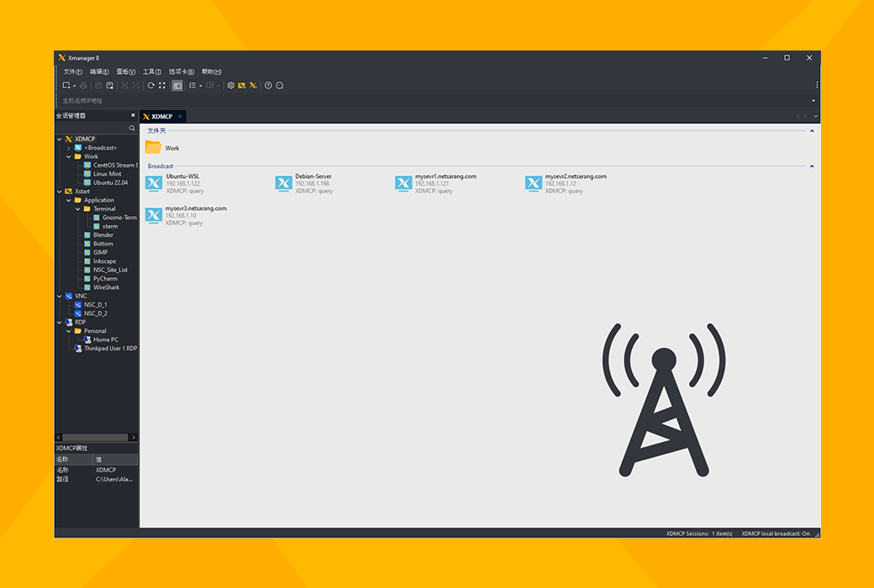The image size is (874, 588).
Task: Open the Work folder in the main pane
Action: (153, 148)
